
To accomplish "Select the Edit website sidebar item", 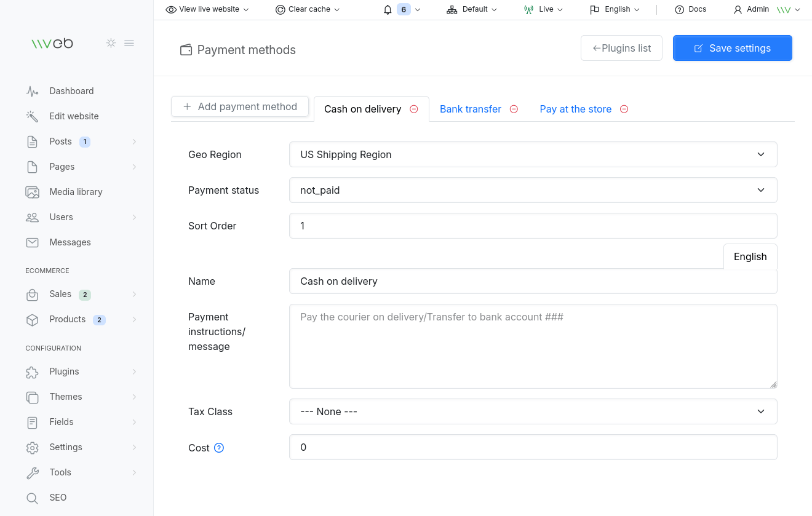I will [x=74, y=116].
